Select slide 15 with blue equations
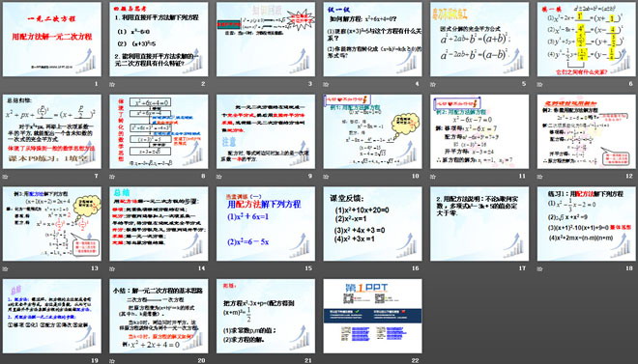 click(x=266, y=224)
